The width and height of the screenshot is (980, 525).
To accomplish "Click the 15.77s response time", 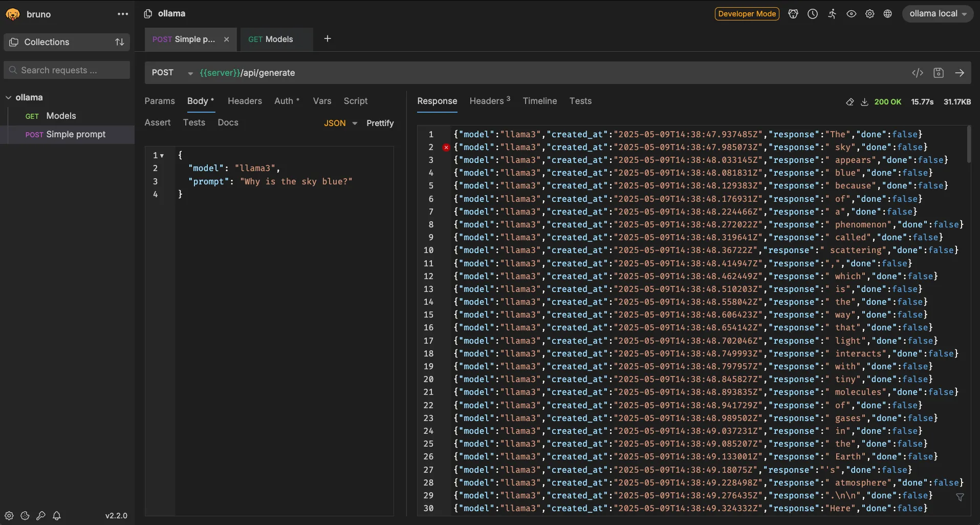I will [x=922, y=102].
